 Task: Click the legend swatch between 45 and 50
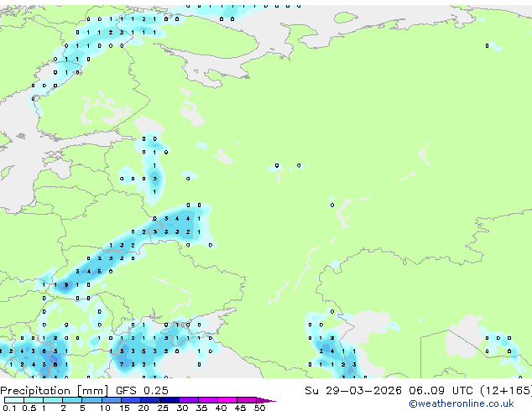pyautogui.click(x=247, y=400)
